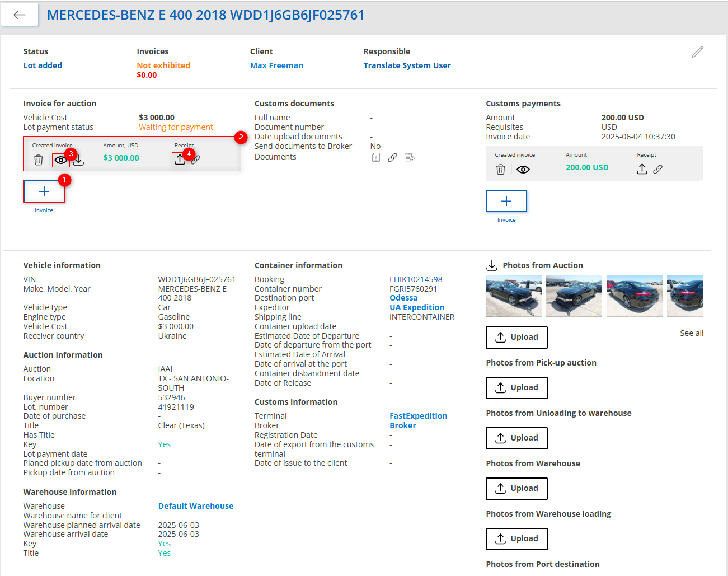The image size is (728, 576).
Task: Download all Photos from Auction
Action: coord(492,265)
